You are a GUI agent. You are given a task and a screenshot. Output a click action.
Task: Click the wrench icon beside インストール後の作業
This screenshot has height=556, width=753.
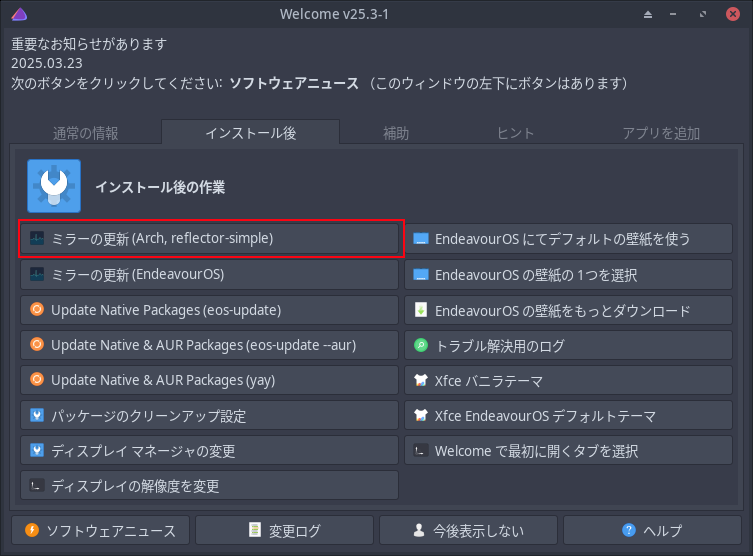pos(54,186)
